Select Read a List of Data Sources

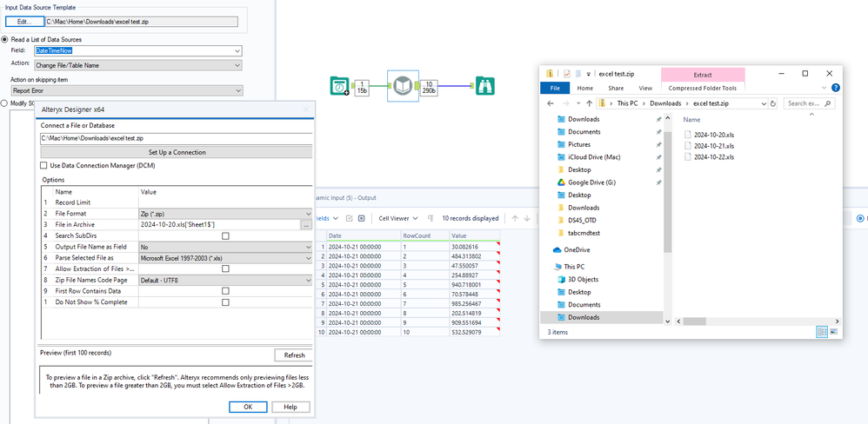tap(5, 39)
